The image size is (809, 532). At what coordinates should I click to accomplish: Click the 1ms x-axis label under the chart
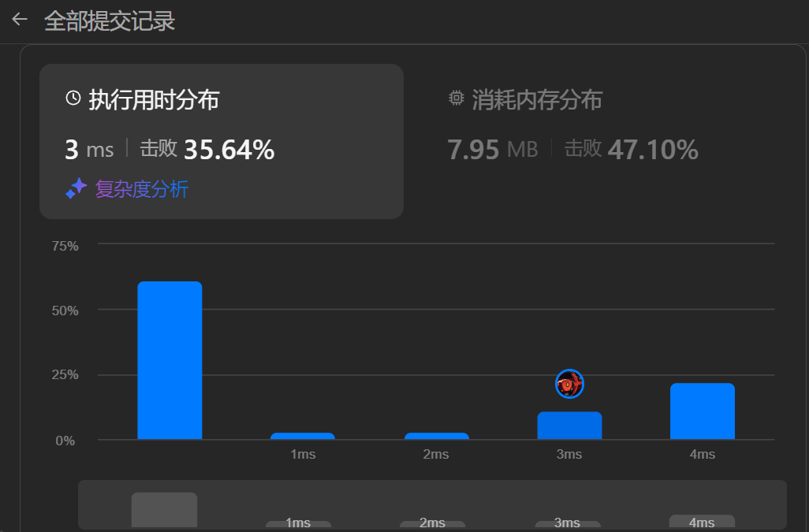303,454
